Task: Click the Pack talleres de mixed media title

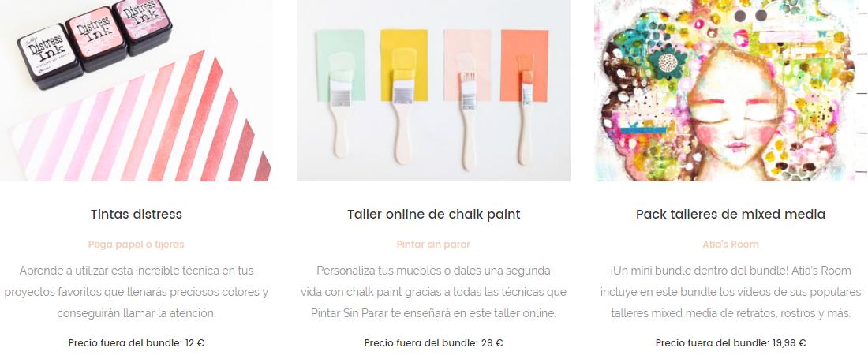Action: point(731,214)
